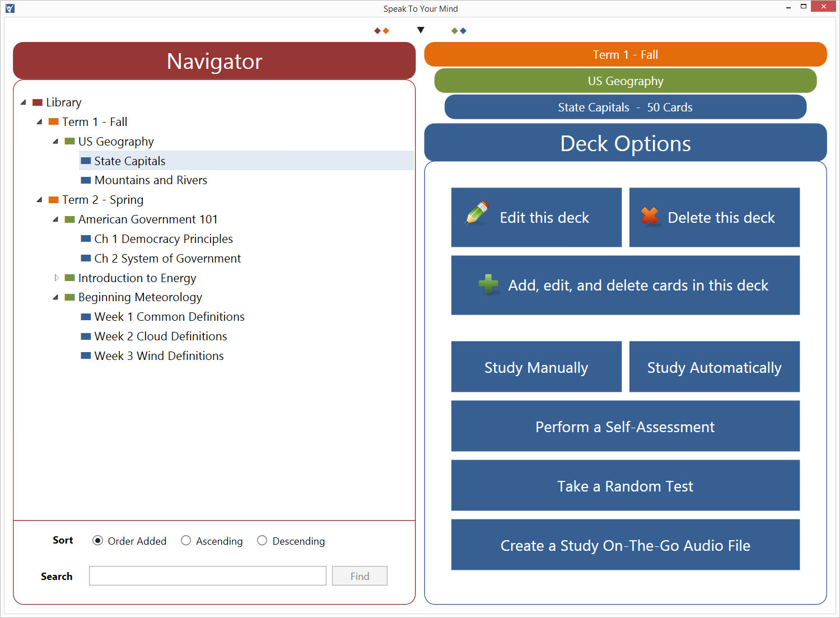Select the Term 1 - Fall label in tree

[x=95, y=122]
